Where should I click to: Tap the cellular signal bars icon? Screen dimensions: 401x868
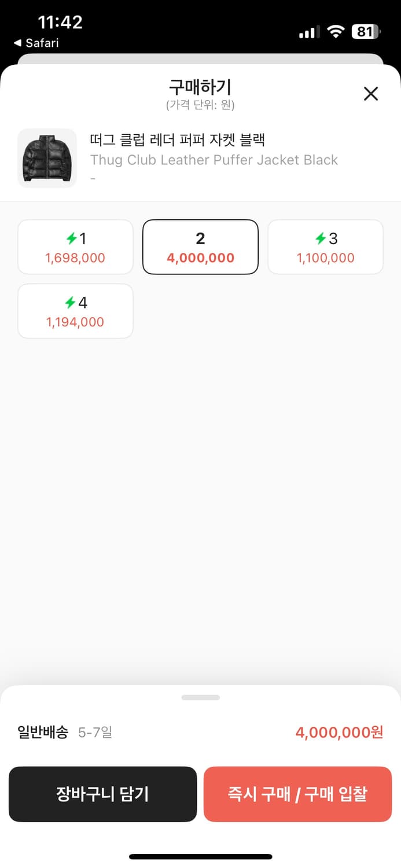(x=309, y=32)
